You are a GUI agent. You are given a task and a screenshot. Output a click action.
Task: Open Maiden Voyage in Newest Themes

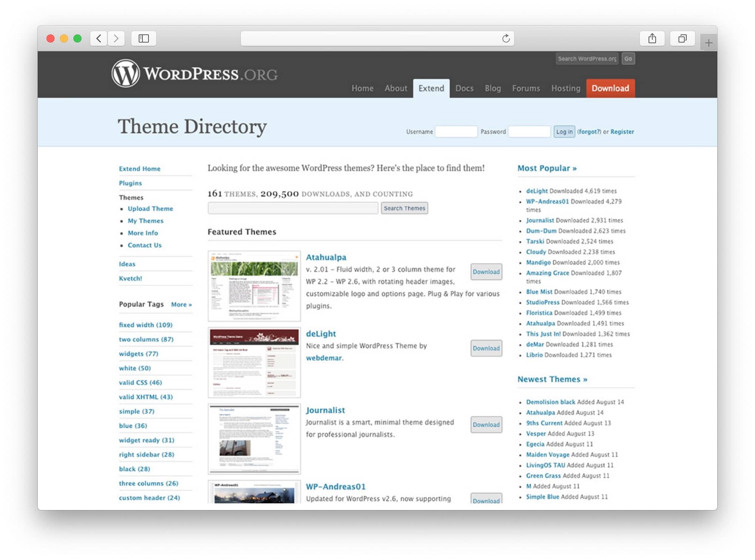pos(548,455)
